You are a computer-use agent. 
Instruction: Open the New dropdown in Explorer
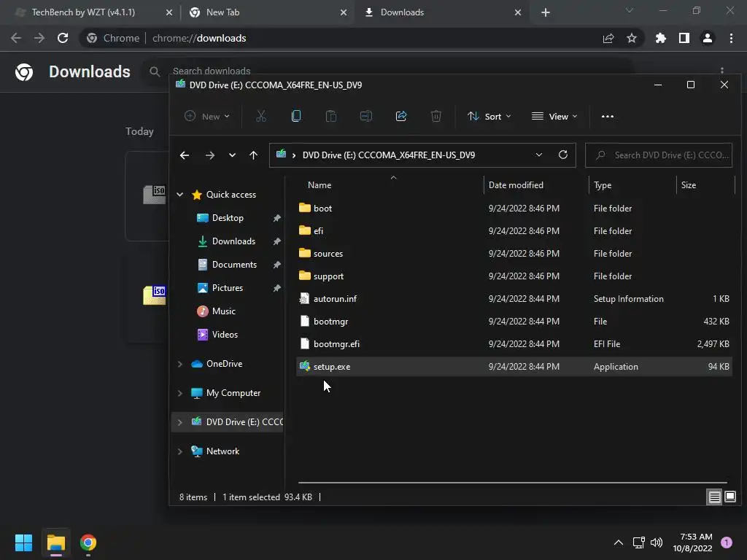click(x=207, y=116)
